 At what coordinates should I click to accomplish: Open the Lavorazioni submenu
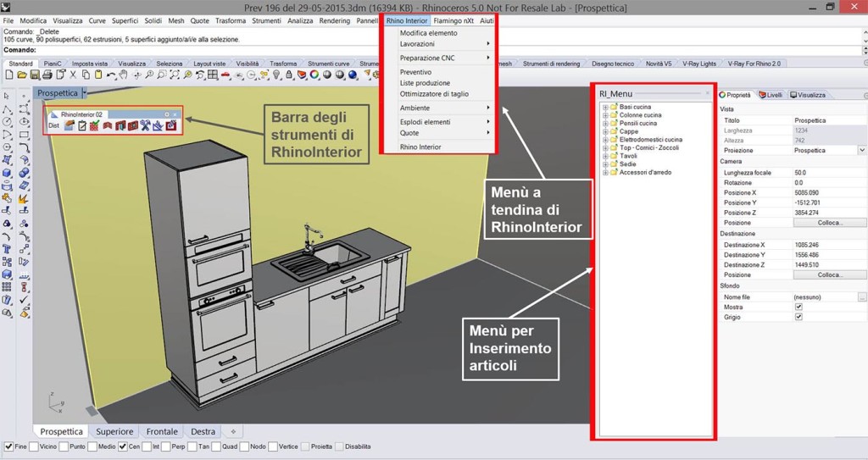coord(444,44)
